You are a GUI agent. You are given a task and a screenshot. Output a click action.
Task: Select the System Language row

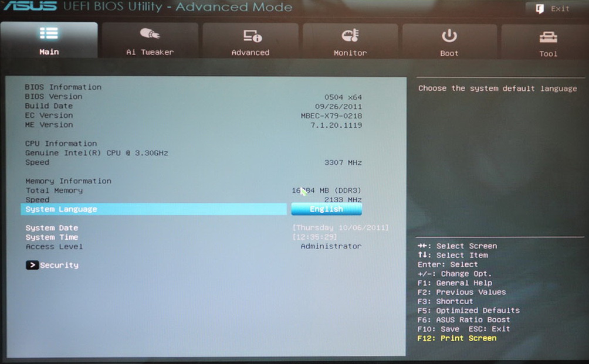point(154,209)
